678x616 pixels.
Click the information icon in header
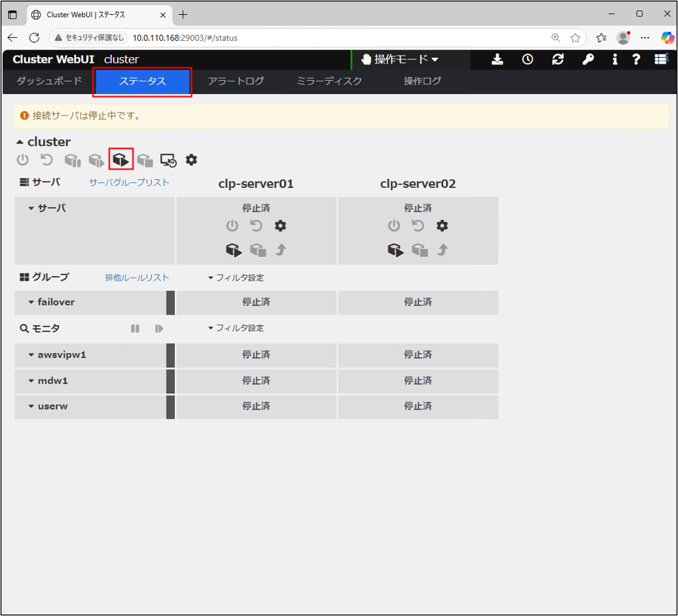614,60
